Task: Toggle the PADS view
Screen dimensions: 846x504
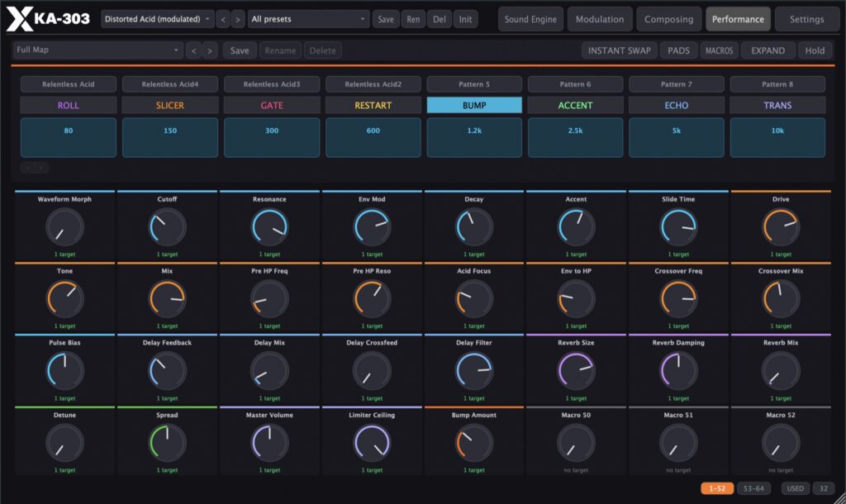Action: [x=678, y=50]
